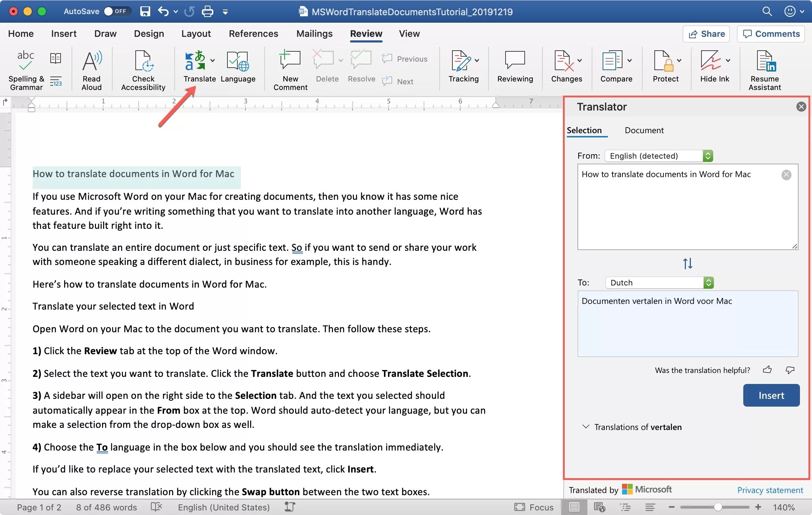Viewport: 812px width, 515px height.
Task: Open the To language dropdown showing Dutch
Action: click(659, 283)
